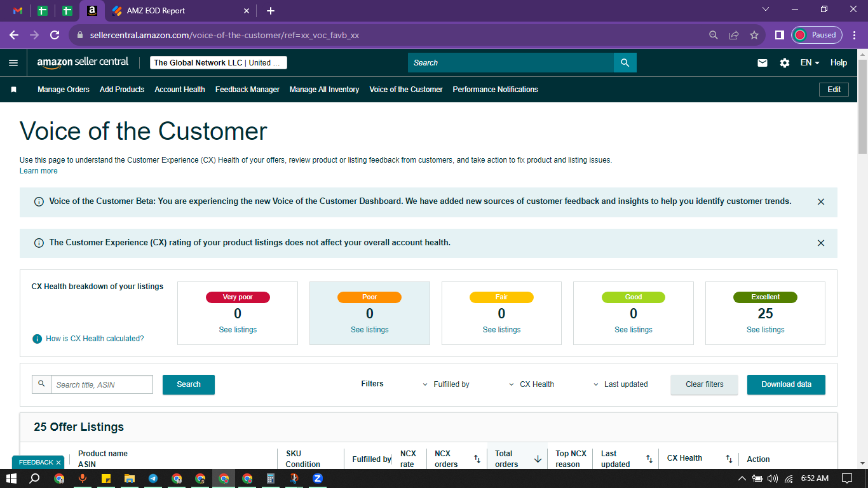Image resolution: width=868 pixels, height=488 pixels.
Task: Click the share icon in the address bar
Action: [x=734, y=35]
